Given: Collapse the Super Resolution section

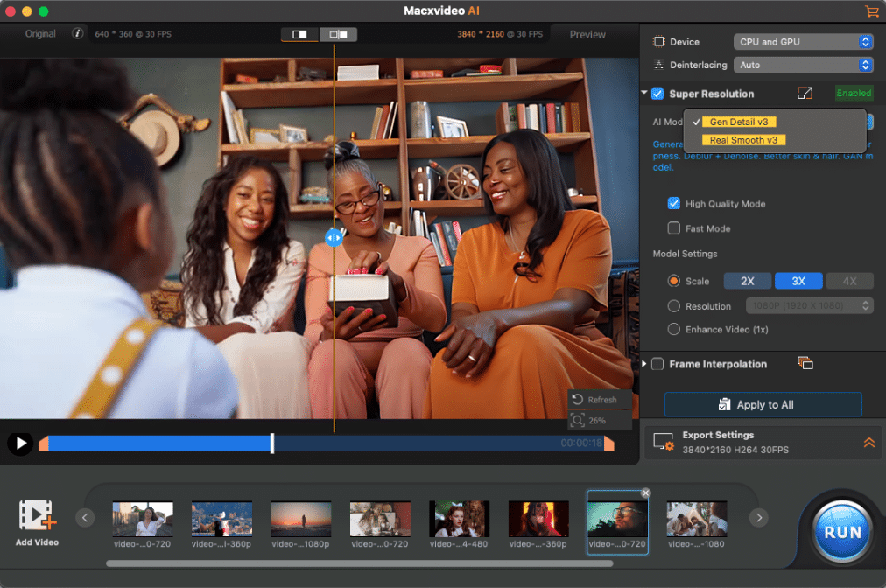Looking at the screenshot, I should pos(644,93).
